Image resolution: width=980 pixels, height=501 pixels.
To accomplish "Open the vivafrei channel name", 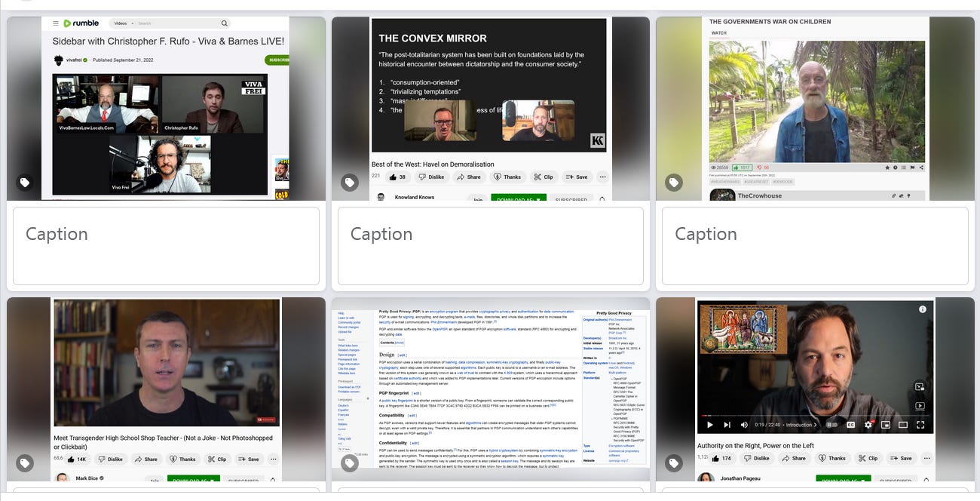I will 74,60.
